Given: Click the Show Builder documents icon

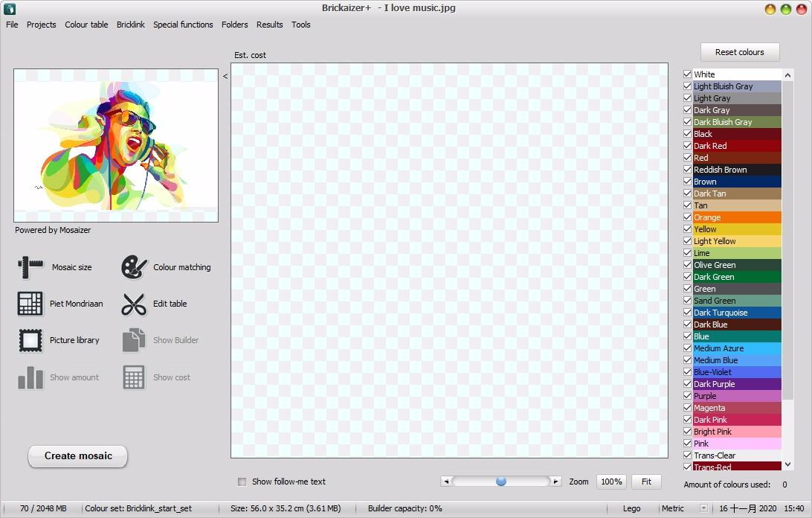Looking at the screenshot, I should coord(134,340).
